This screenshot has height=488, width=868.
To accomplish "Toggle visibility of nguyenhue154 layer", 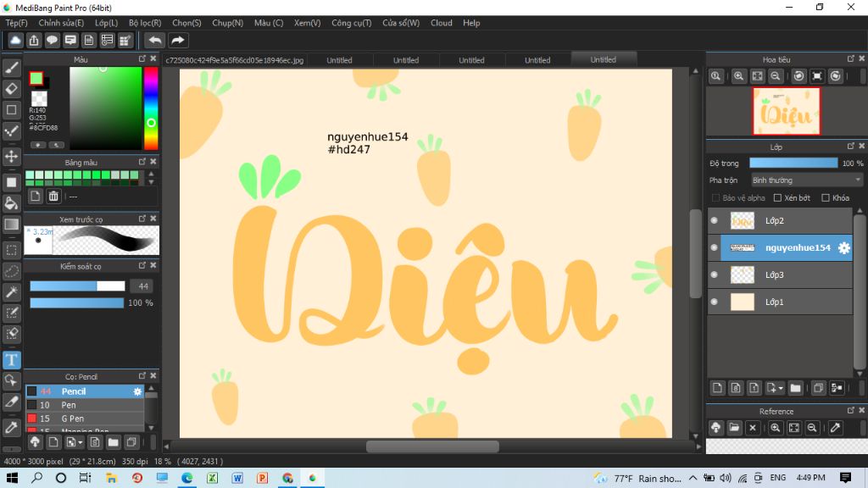I will tap(714, 247).
